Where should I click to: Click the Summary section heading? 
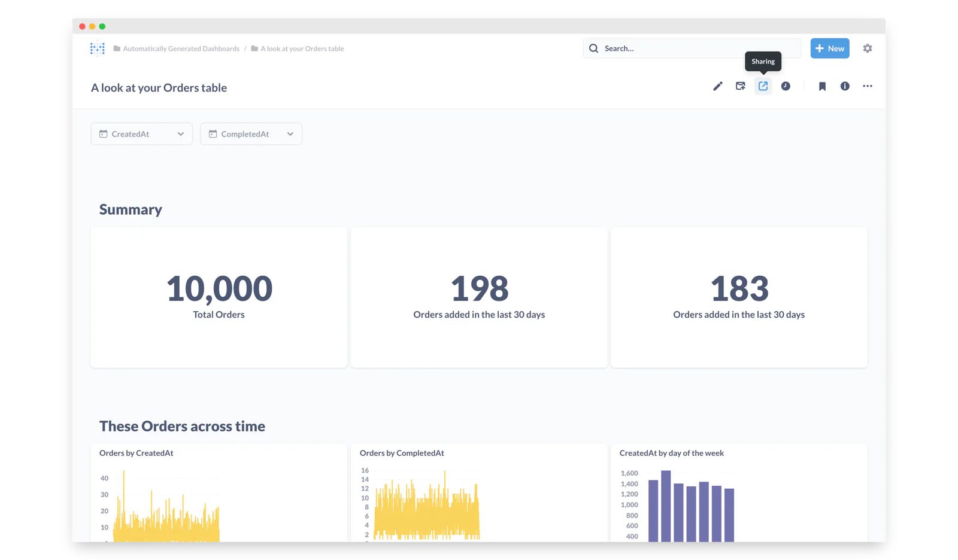[131, 209]
